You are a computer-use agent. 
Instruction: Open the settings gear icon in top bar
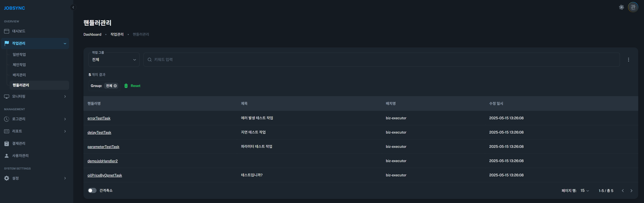(x=621, y=7)
